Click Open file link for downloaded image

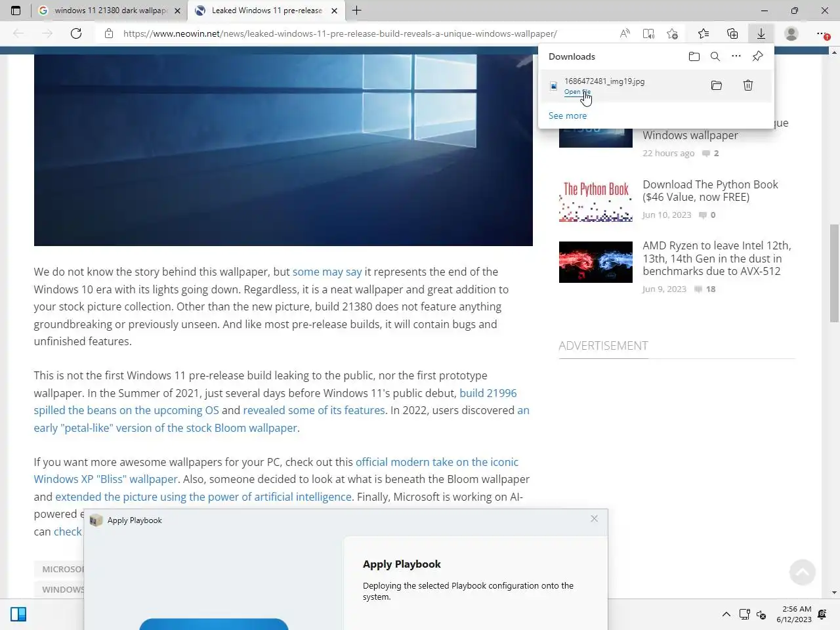pyautogui.click(x=577, y=92)
